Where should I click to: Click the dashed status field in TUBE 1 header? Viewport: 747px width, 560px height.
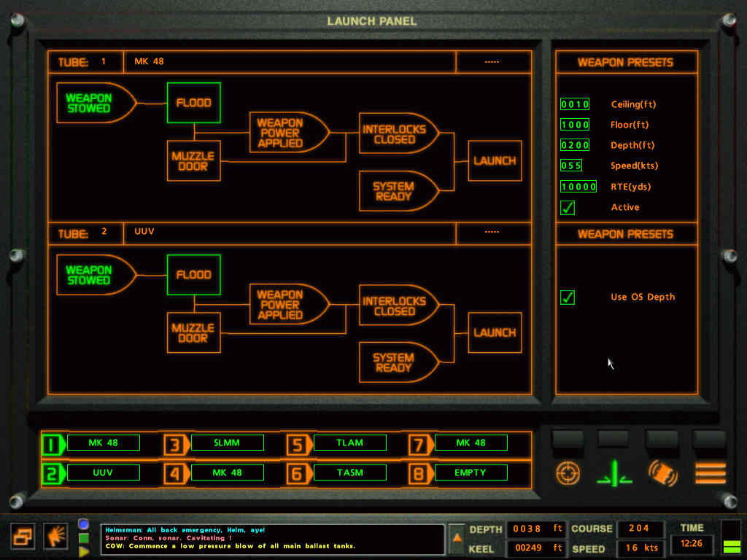494,62
